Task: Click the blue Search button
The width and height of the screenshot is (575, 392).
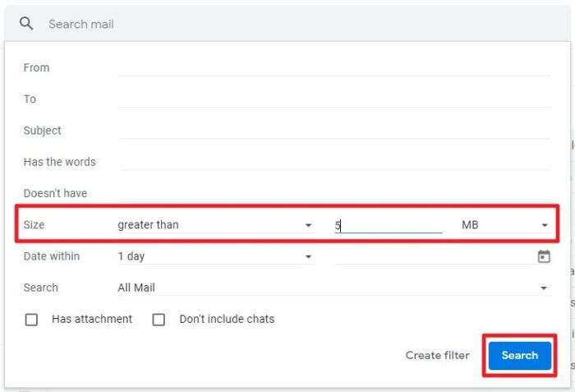Action: [x=520, y=355]
